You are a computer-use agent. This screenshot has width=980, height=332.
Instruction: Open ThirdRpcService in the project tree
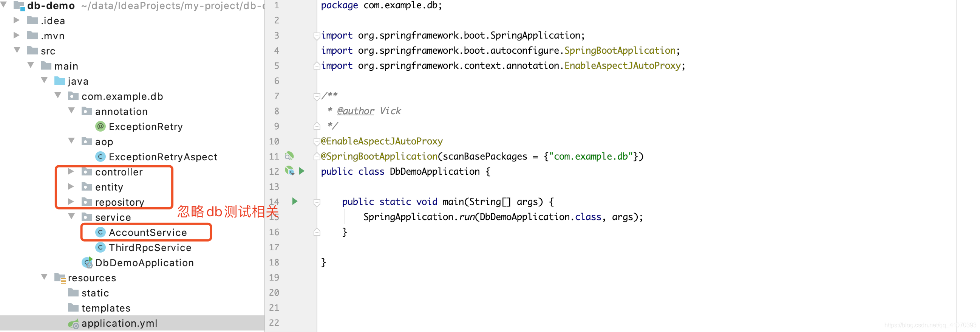(x=150, y=247)
